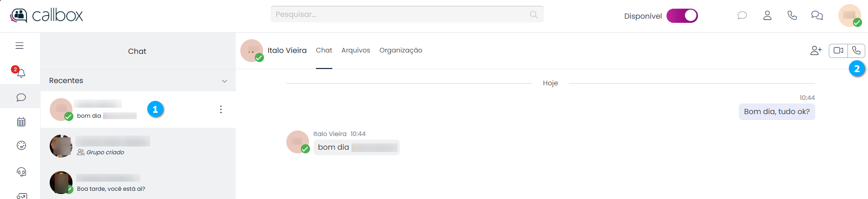Start a video call with Italo Vieira
This screenshot has height=199, width=868.
pos(838,51)
